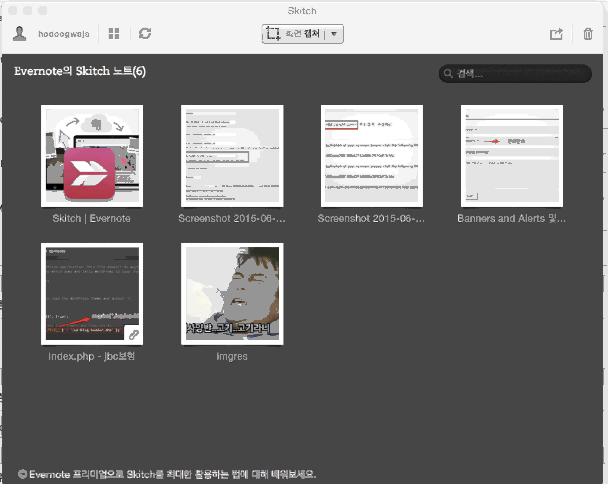Image resolution: width=608 pixels, height=484 pixels.
Task: Open the Banners and Alerts note thumbnail
Action: pyautogui.click(x=512, y=156)
